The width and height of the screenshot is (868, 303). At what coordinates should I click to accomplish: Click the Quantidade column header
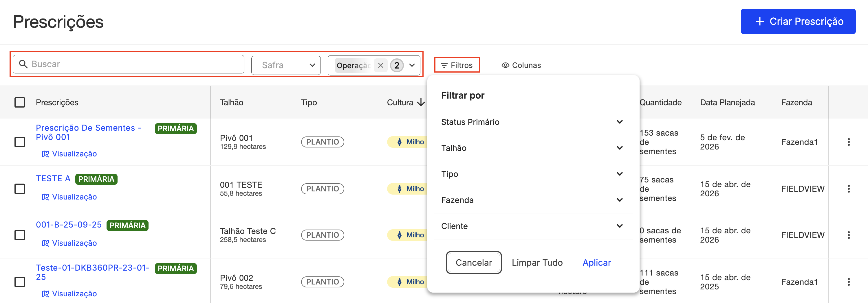(660, 102)
